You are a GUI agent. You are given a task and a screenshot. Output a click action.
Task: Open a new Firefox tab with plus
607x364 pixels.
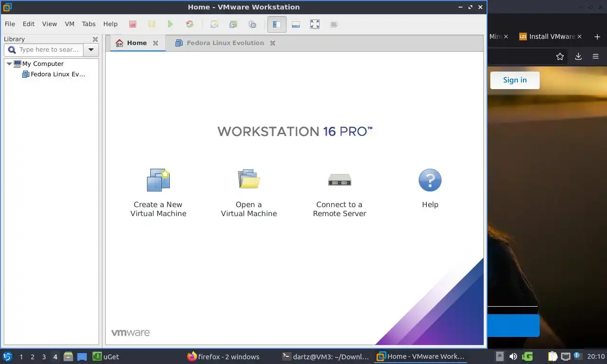(597, 36)
